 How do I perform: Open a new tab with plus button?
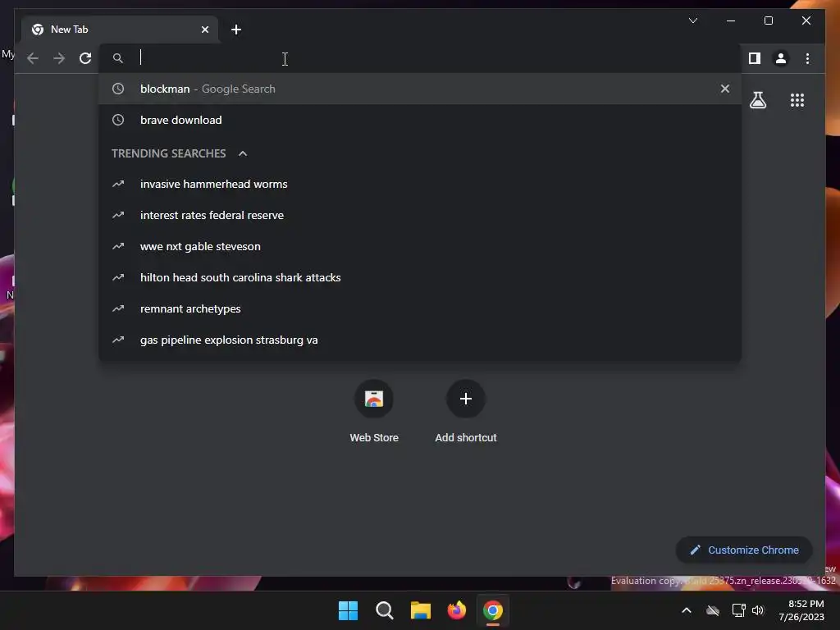[x=236, y=30]
